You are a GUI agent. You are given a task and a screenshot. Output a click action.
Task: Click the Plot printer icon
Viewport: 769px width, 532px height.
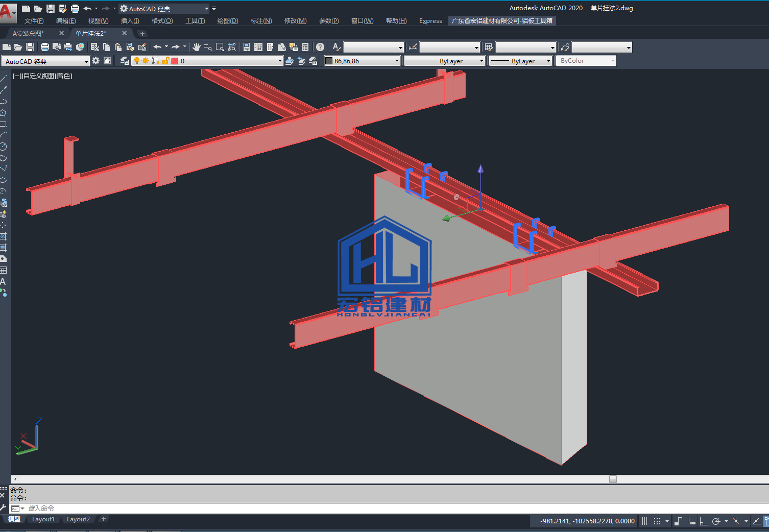(x=45, y=47)
